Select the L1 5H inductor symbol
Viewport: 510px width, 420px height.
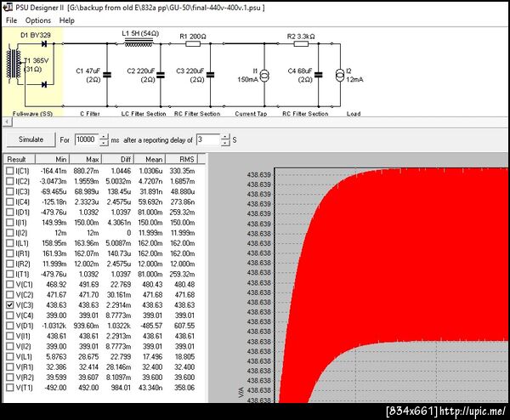pos(139,43)
